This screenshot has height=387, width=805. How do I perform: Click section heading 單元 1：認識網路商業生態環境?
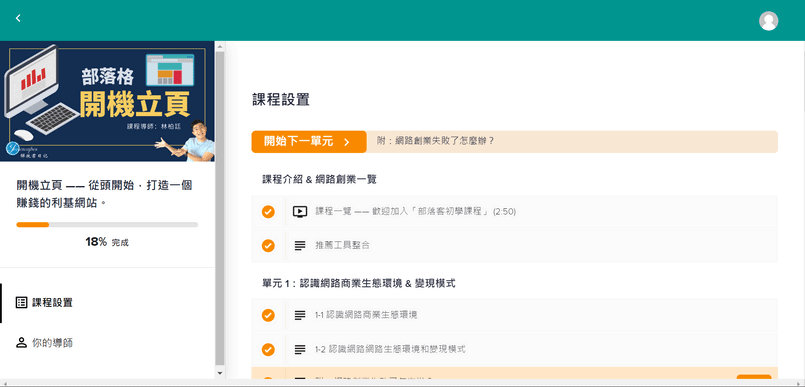click(x=358, y=283)
